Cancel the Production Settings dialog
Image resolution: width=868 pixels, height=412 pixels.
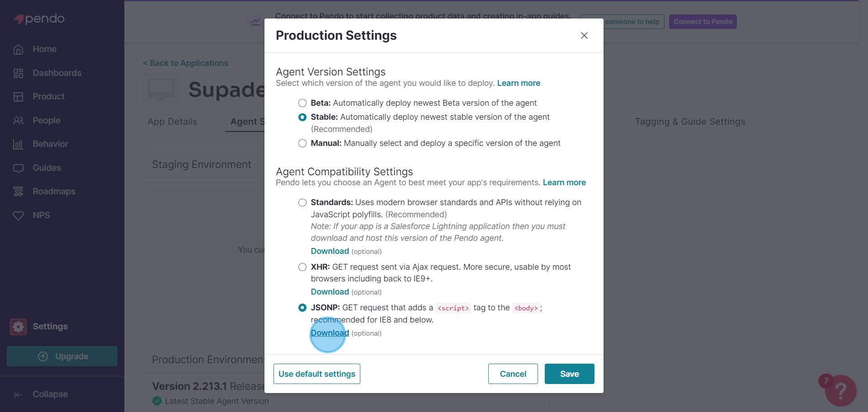(513, 374)
